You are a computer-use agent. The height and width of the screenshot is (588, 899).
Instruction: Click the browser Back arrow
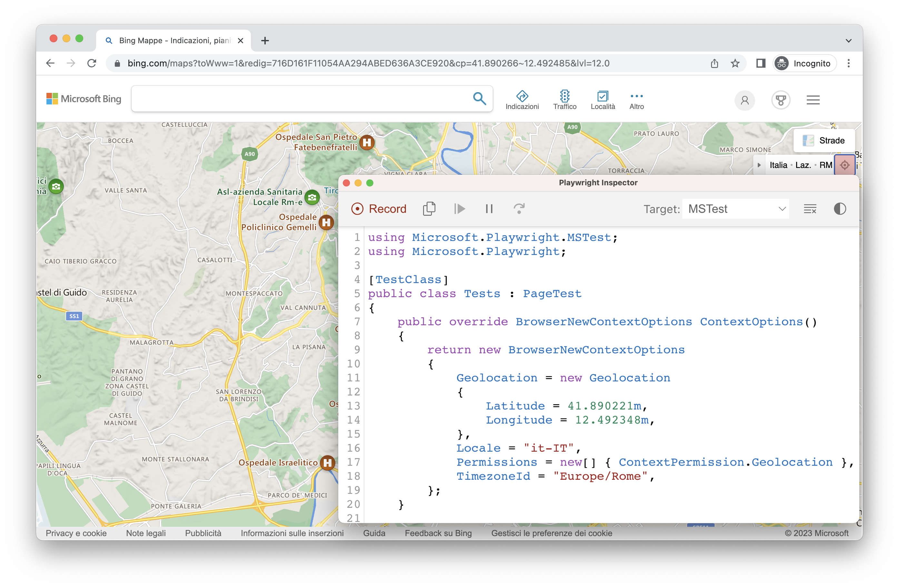click(50, 63)
